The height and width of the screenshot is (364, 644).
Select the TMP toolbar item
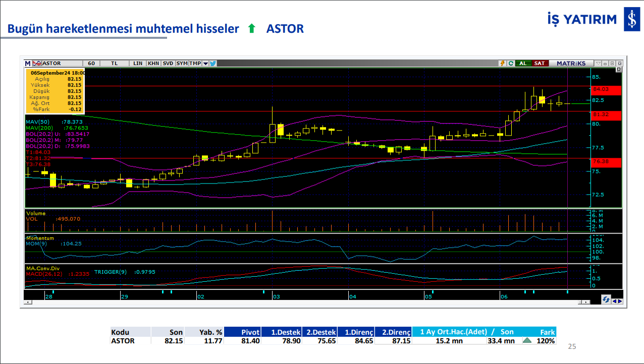pos(195,64)
